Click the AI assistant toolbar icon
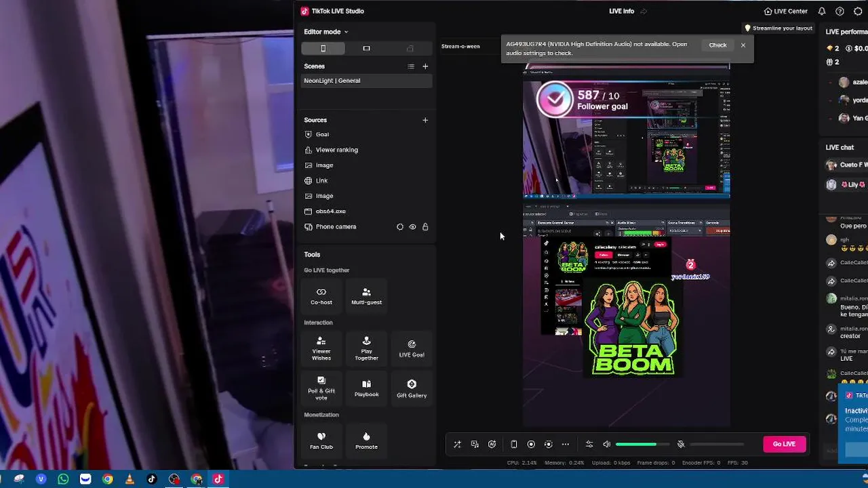This screenshot has height=488, width=868. tap(492, 445)
